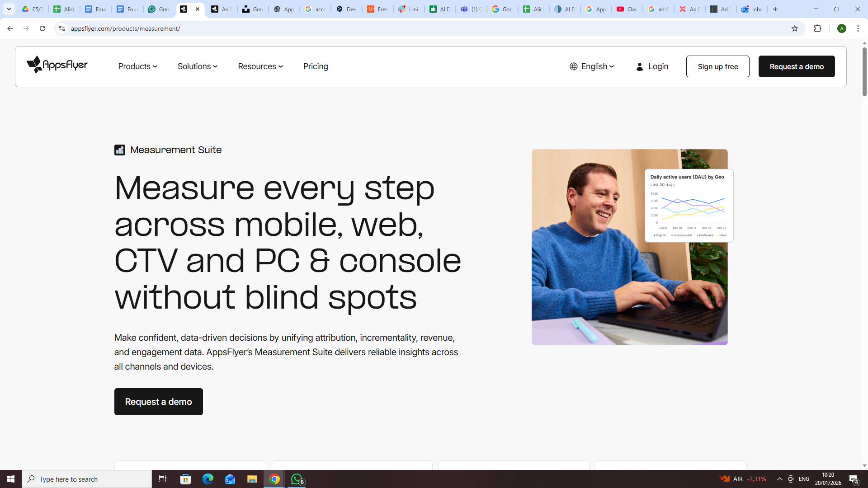
Task: Switch to the Free tab
Action: tap(378, 9)
